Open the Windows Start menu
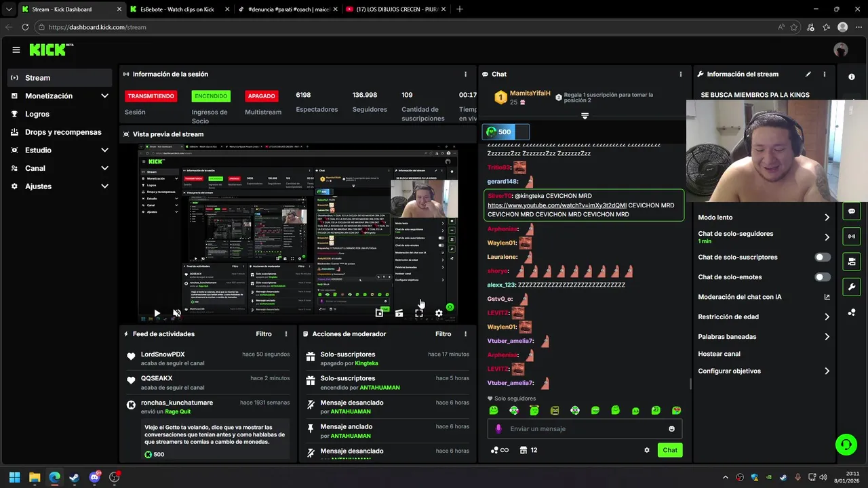 pos(14,477)
